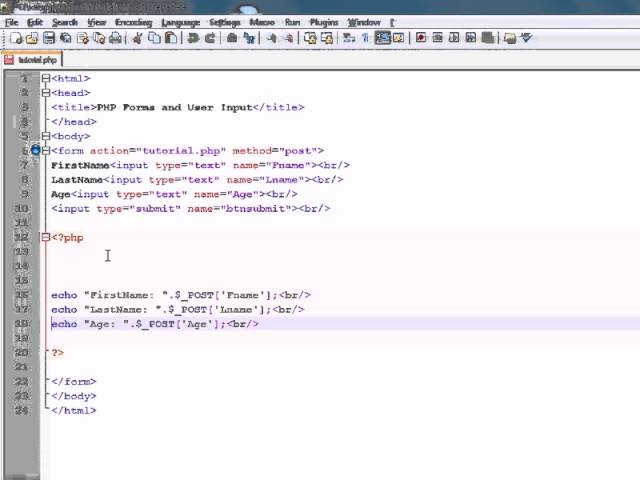Image resolution: width=640 pixels, height=480 pixels.
Task: Toggle synchronized vertical scrolling
Action: click(x=310, y=38)
